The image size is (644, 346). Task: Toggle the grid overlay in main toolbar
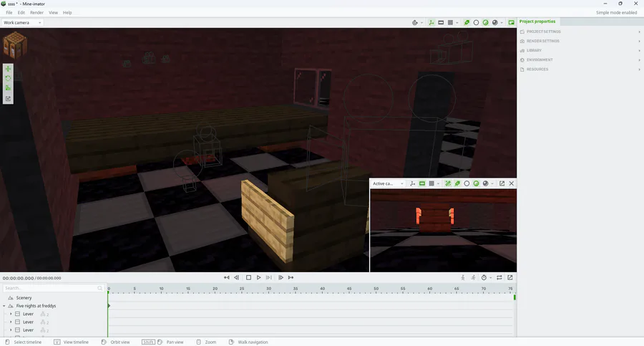(450, 23)
